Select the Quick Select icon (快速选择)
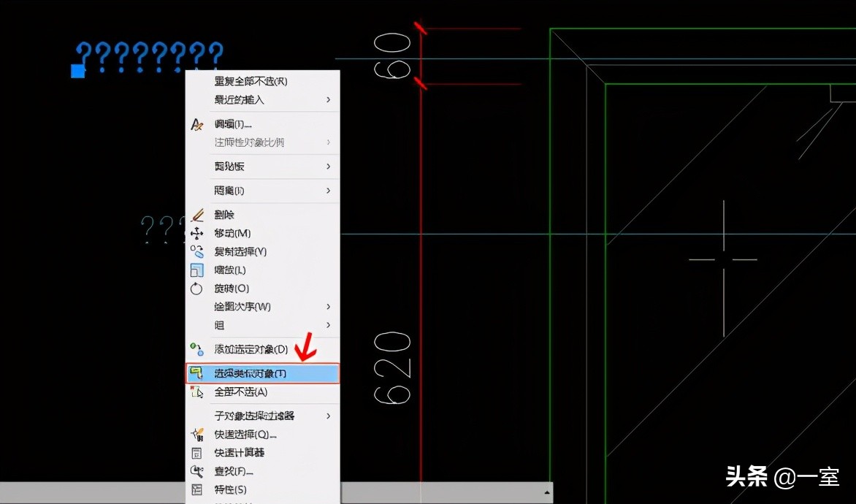 tap(196, 434)
